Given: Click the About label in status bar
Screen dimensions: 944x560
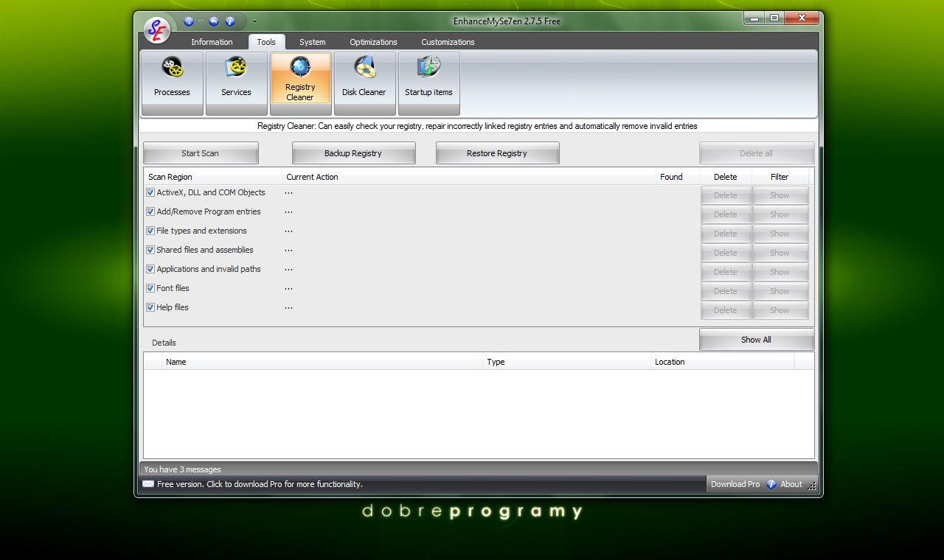Looking at the screenshot, I should (x=791, y=484).
